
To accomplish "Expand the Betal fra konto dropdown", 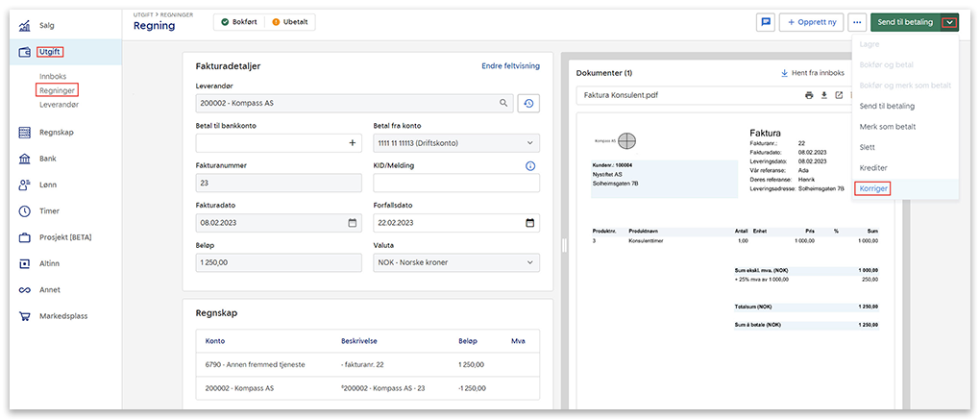I will click(x=529, y=143).
